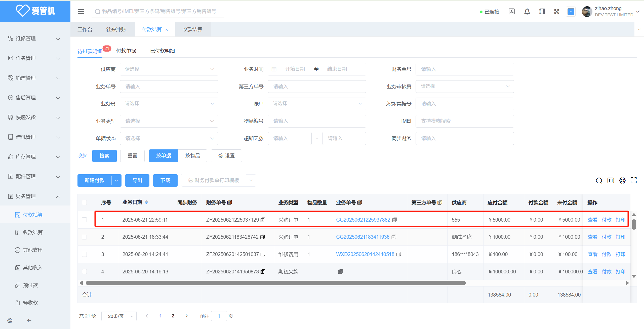Open the 业务类型 dropdown

[169, 121]
